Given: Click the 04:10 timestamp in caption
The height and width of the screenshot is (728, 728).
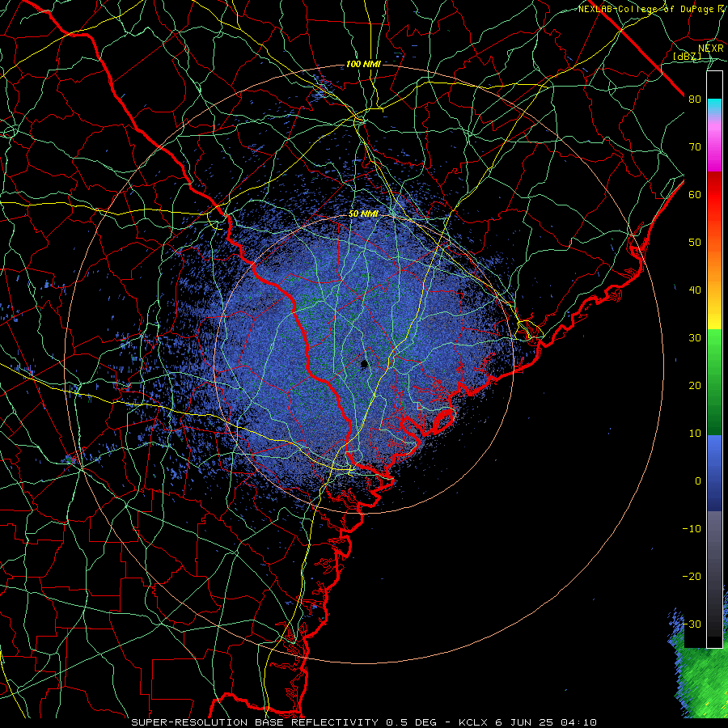Looking at the screenshot, I should click(578, 722).
